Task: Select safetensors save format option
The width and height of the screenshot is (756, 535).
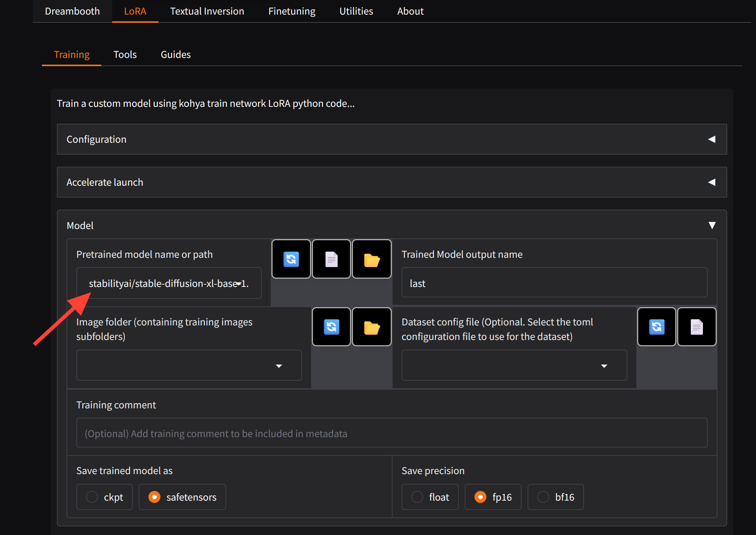Action: click(154, 497)
